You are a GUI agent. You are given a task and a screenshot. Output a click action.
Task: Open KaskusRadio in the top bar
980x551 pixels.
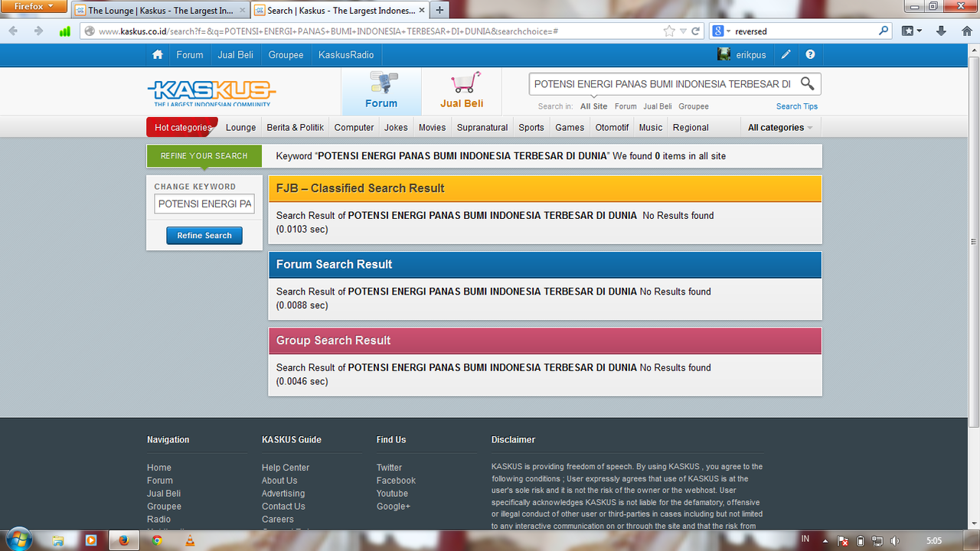coord(346,55)
